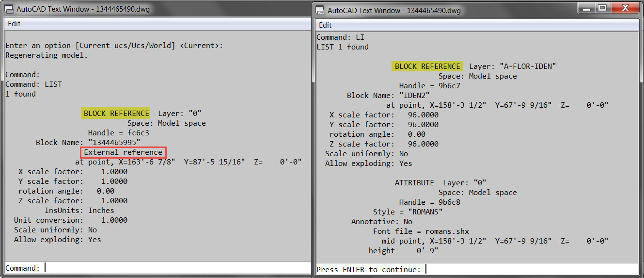Click 'Allow exploding: Yes' in left window

coord(58,240)
